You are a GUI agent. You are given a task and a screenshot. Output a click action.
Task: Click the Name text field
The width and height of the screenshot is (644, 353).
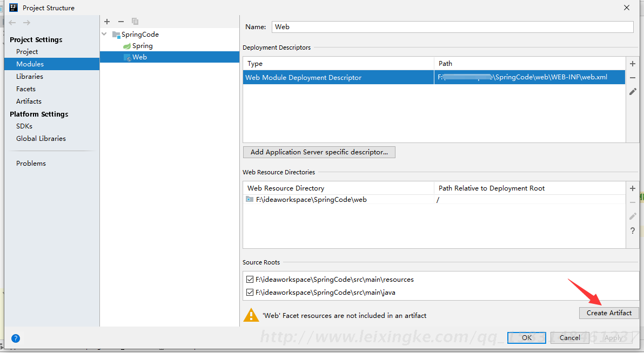(452, 26)
